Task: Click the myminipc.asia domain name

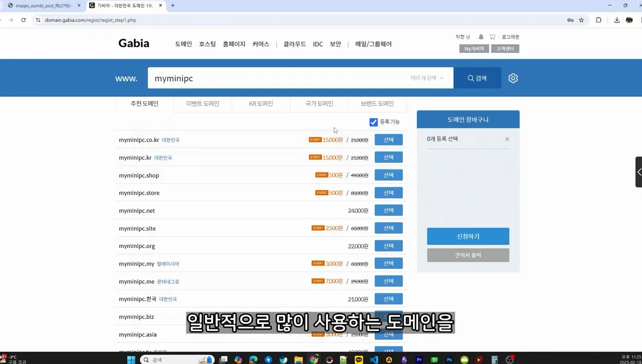Action: click(x=138, y=335)
